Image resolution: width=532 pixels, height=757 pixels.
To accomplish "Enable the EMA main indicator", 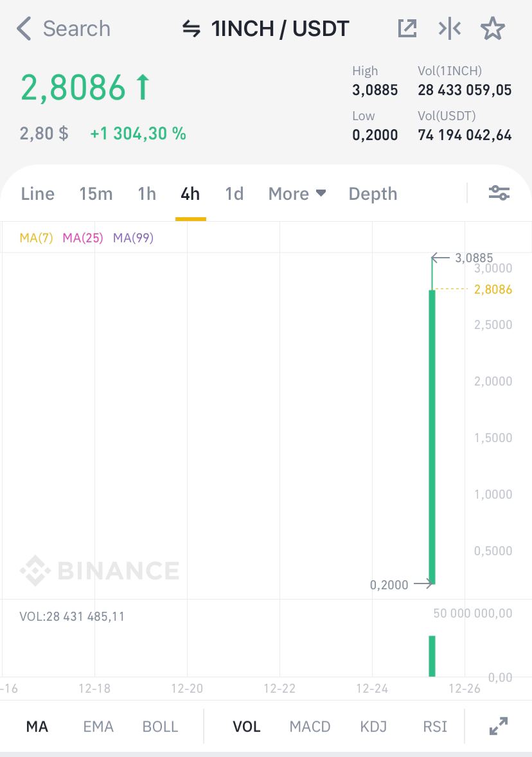I will click(98, 727).
